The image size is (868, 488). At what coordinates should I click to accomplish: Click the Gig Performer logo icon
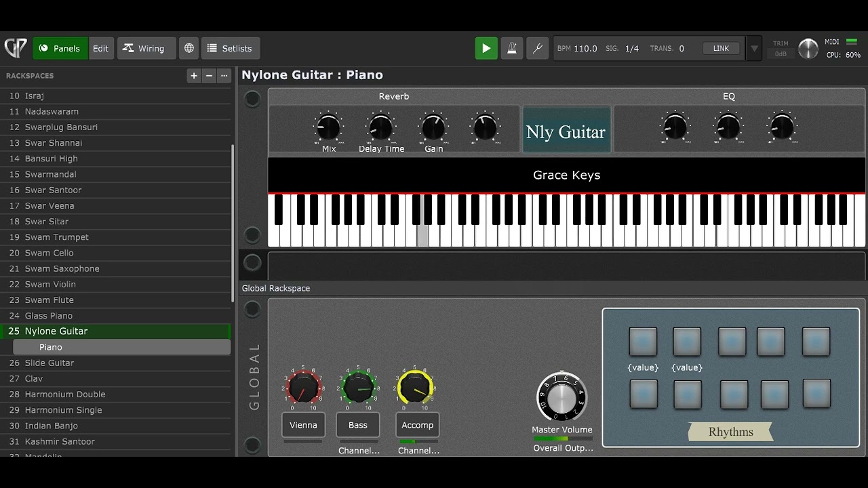[16, 48]
